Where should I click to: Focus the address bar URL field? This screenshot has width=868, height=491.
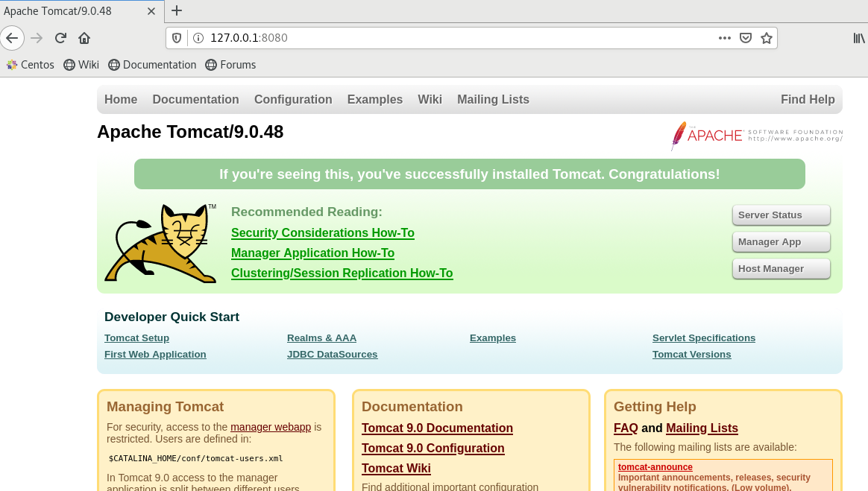click(447, 38)
